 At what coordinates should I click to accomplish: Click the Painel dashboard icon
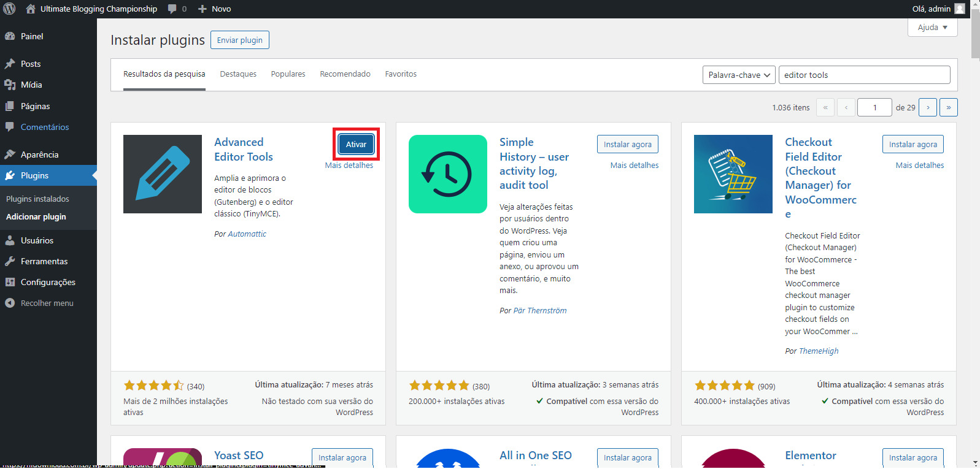pyautogui.click(x=10, y=36)
